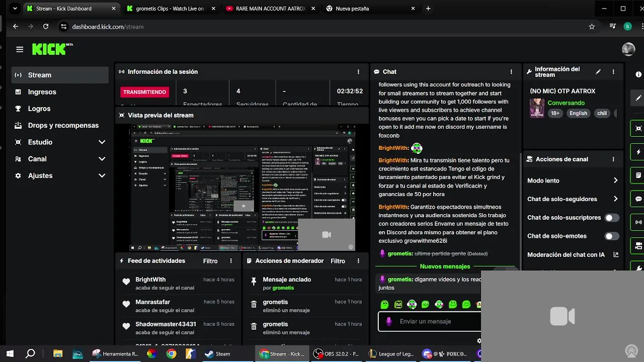Open the Chrome tab search dropdown
This screenshot has height=362, width=644.
15,9
